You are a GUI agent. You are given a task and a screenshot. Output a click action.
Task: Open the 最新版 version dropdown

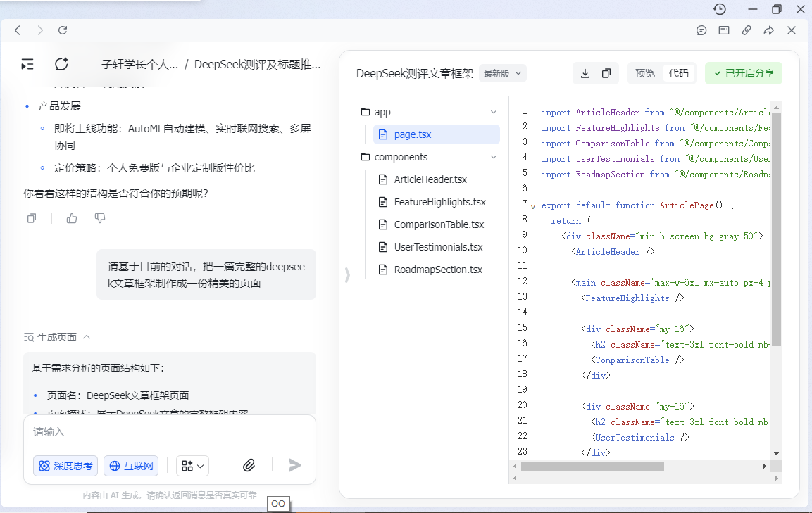tap(503, 73)
